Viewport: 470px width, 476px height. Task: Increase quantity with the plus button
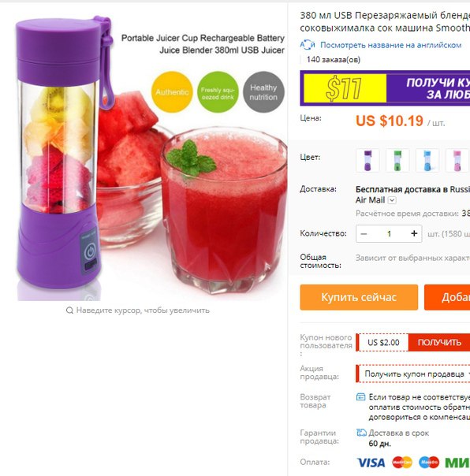pos(414,233)
